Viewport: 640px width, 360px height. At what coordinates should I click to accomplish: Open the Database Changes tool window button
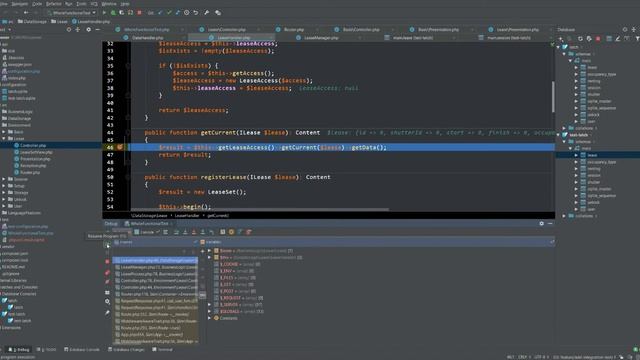point(126,349)
